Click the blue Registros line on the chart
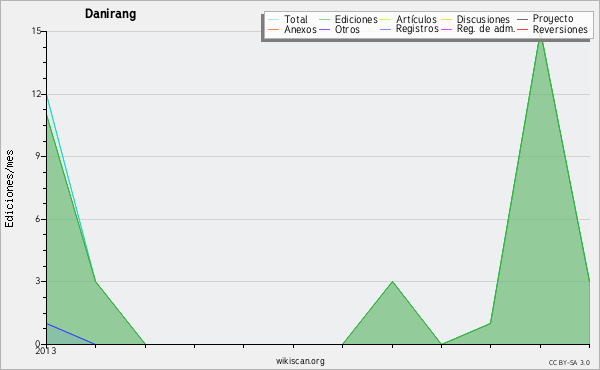This screenshot has height=370, width=600. [x=71, y=334]
